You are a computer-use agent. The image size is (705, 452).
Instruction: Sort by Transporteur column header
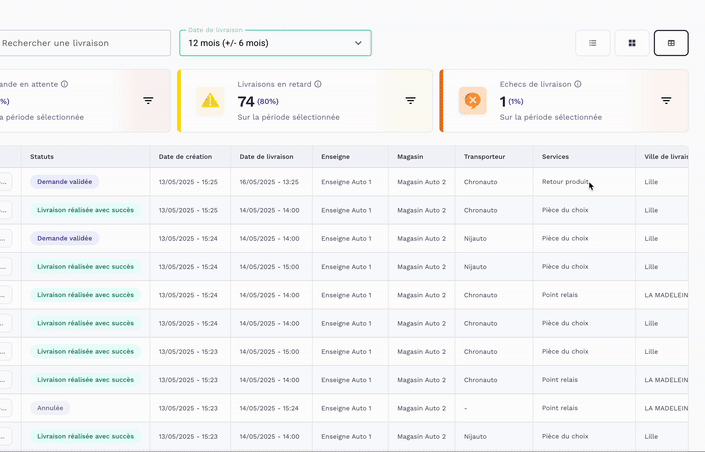[x=484, y=157]
